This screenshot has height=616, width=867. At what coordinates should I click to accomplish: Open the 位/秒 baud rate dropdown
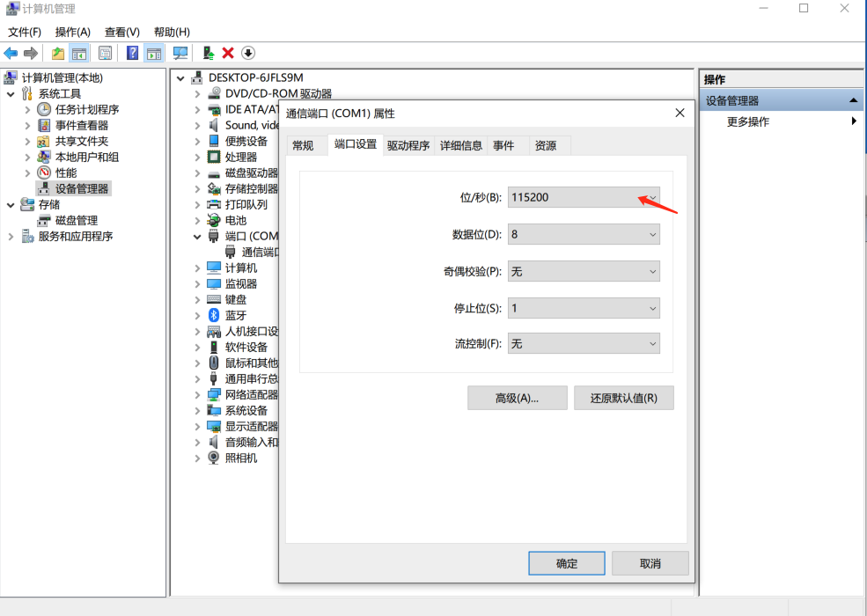584,197
